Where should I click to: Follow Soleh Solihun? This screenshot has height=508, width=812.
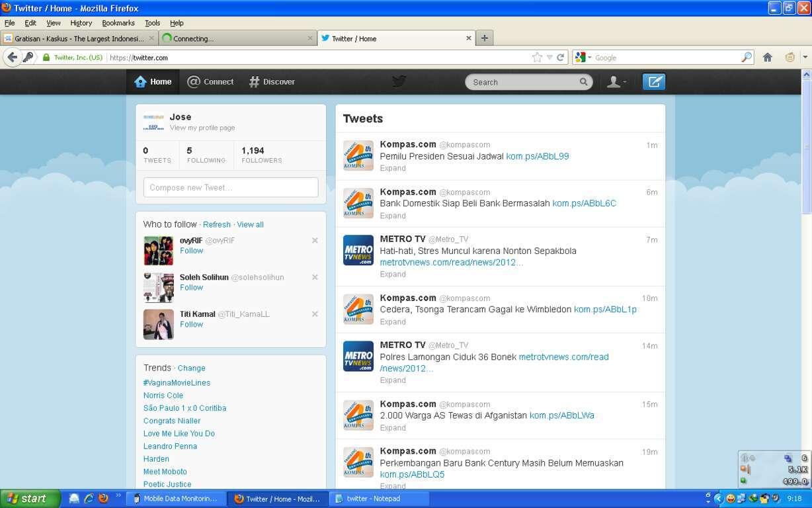click(x=191, y=288)
